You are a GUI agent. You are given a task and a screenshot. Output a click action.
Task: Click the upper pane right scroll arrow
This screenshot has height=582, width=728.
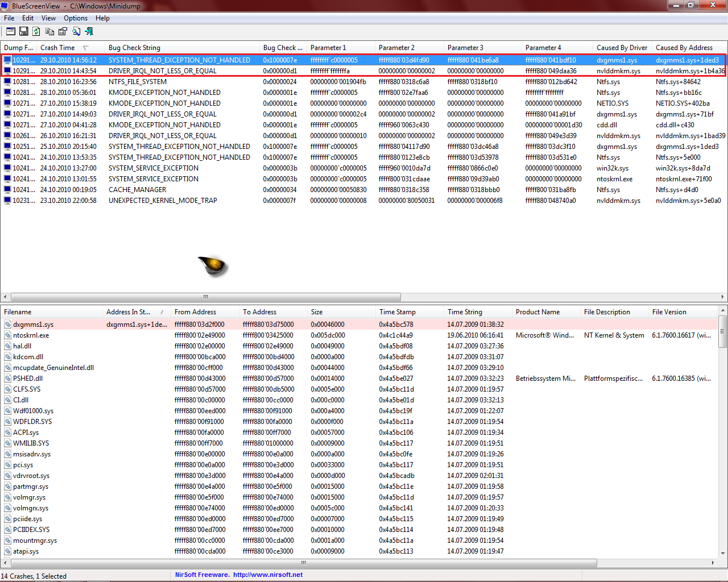click(x=723, y=297)
